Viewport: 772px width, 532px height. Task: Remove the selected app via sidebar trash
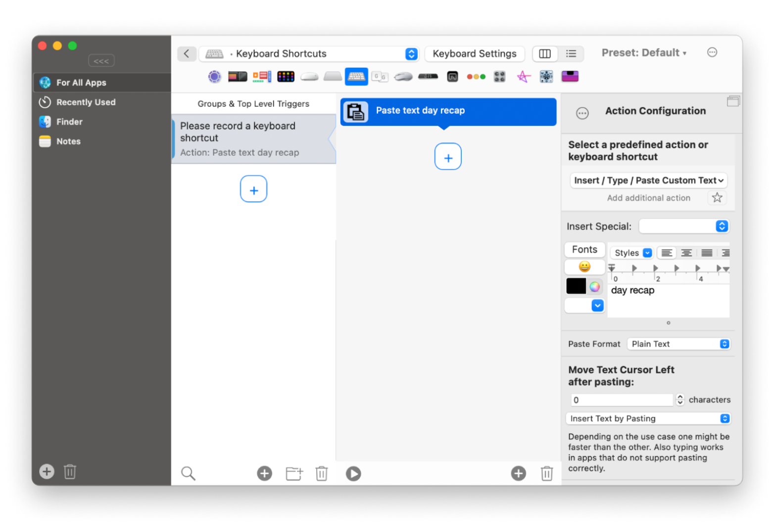pos(70,471)
